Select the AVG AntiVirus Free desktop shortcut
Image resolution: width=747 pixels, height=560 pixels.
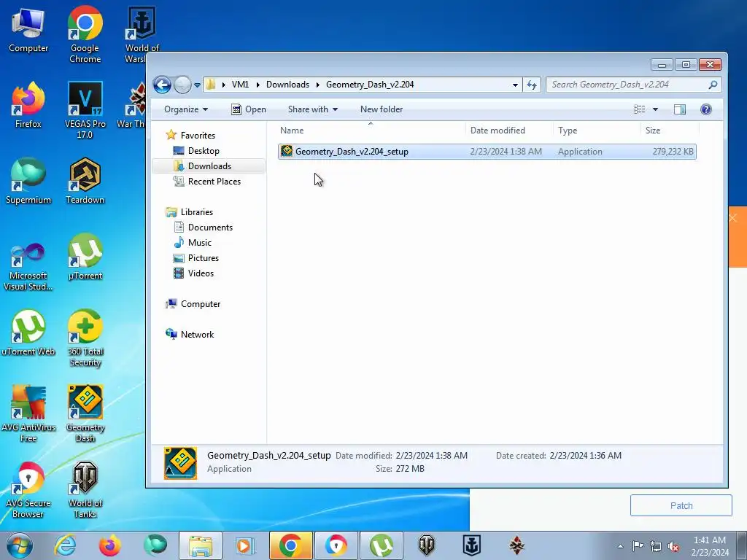tap(28, 414)
